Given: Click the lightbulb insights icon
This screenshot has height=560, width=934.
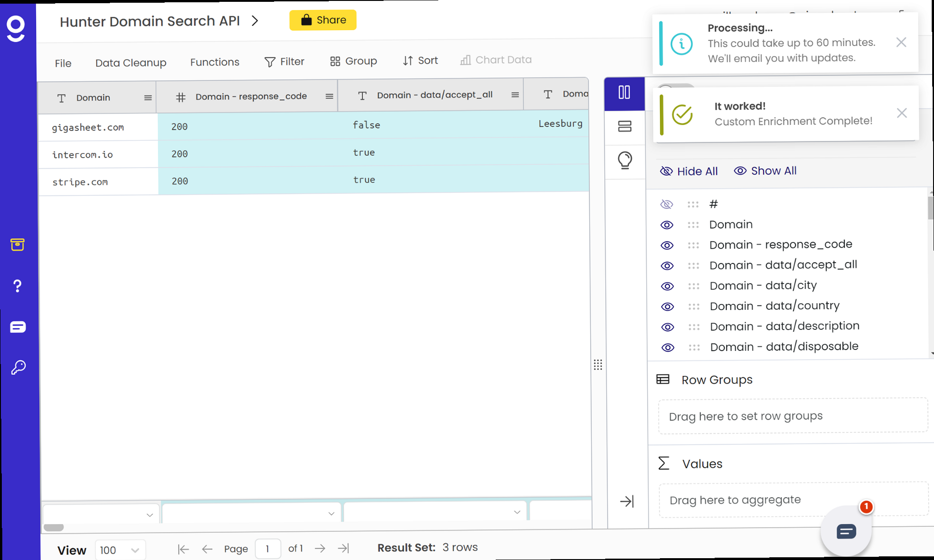Looking at the screenshot, I should [624, 160].
